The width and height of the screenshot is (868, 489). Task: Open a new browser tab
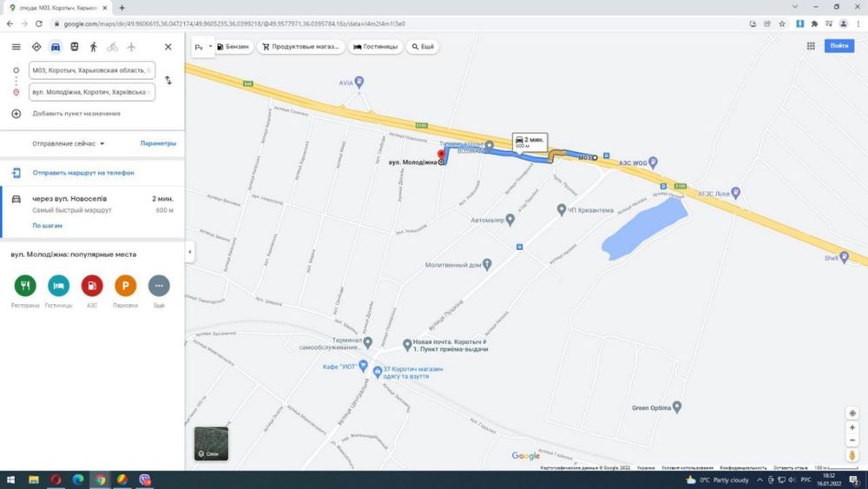[x=122, y=8]
